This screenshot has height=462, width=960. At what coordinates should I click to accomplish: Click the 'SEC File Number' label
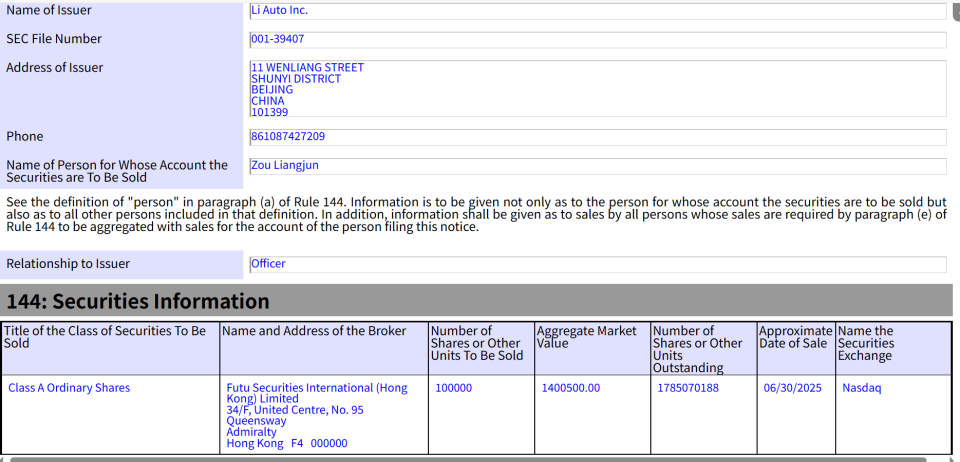click(54, 39)
